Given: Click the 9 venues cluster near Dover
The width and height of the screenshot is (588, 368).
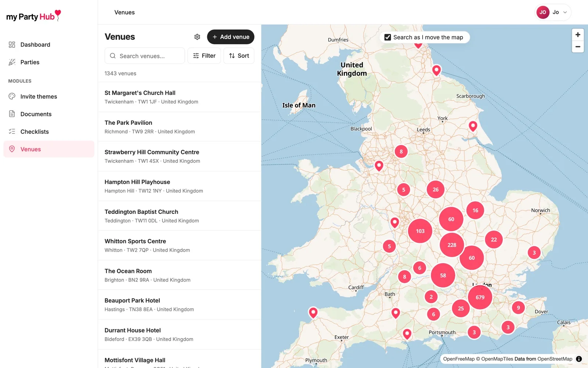Looking at the screenshot, I should [518, 308].
